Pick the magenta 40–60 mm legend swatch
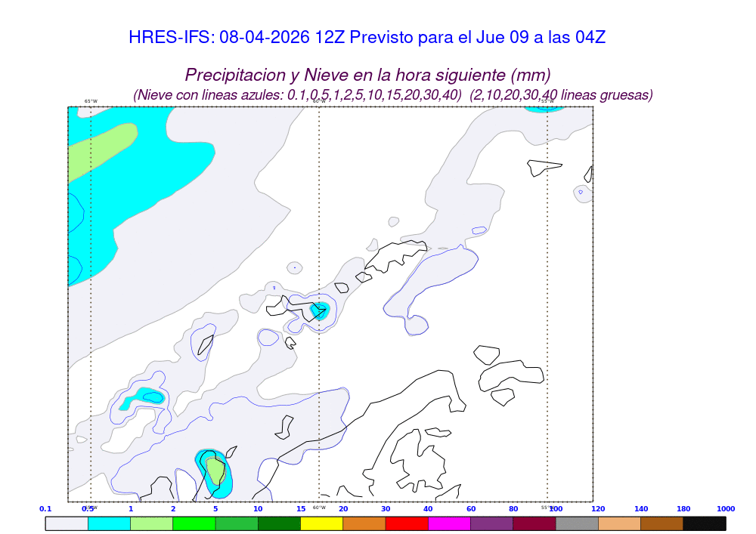756x534 pixels. (x=449, y=523)
